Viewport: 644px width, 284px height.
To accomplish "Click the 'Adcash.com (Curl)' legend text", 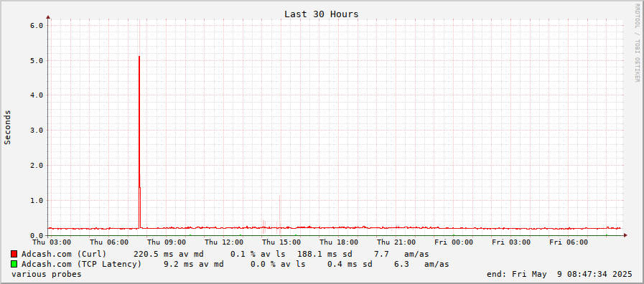I will [x=64, y=254].
